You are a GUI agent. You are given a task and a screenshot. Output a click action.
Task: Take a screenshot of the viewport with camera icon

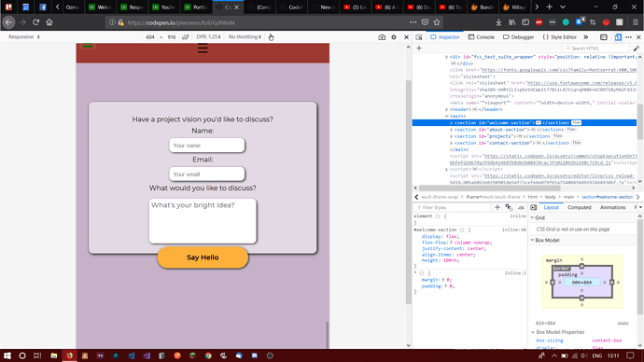pyautogui.click(x=382, y=37)
